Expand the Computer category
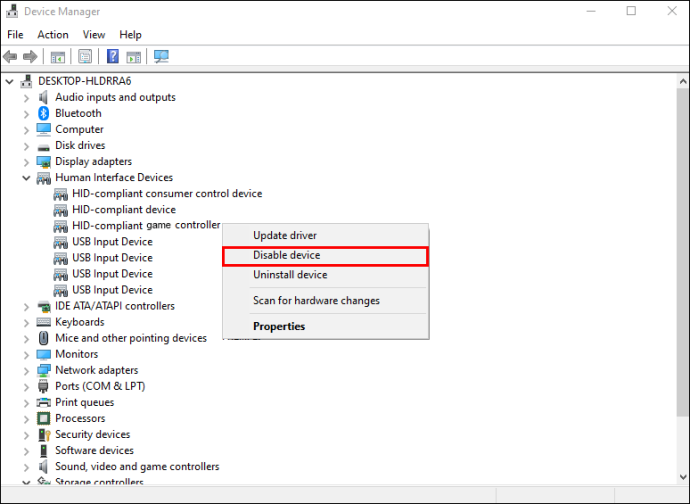Image resolution: width=690 pixels, height=504 pixels. click(x=26, y=130)
